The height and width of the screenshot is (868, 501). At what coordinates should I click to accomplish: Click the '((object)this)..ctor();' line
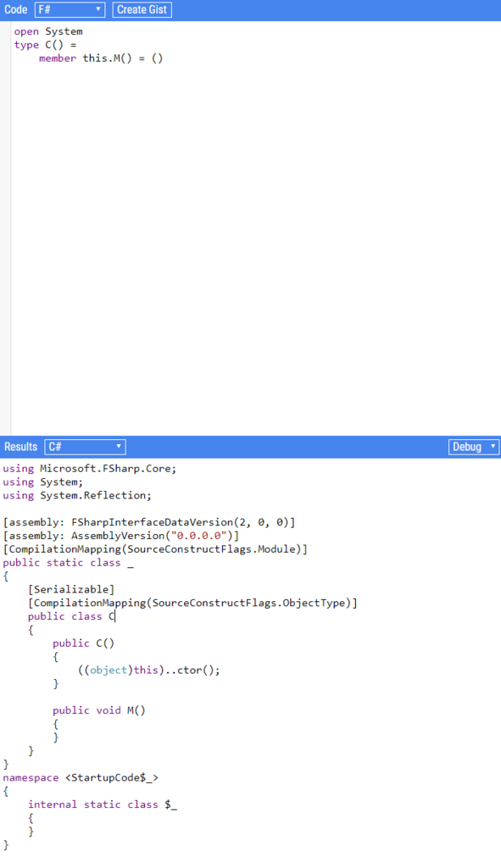149,670
